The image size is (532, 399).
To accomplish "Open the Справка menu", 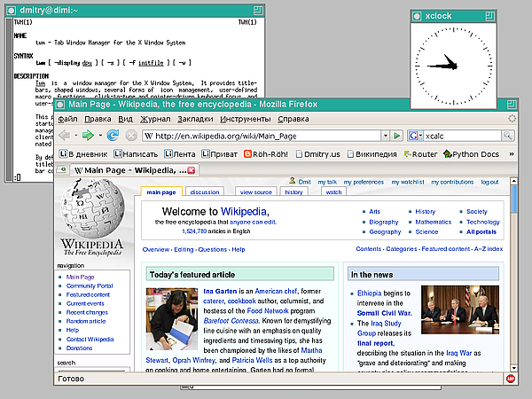I will (293, 119).
